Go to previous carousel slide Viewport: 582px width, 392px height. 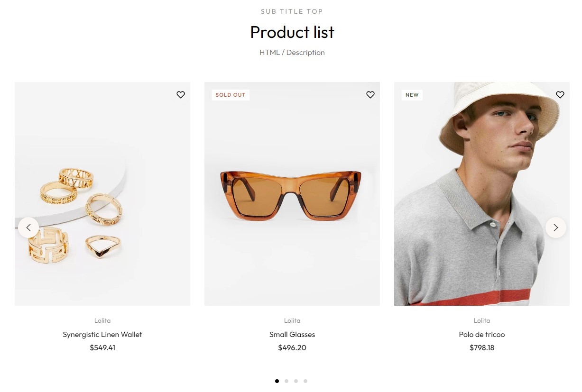(28, 228)
